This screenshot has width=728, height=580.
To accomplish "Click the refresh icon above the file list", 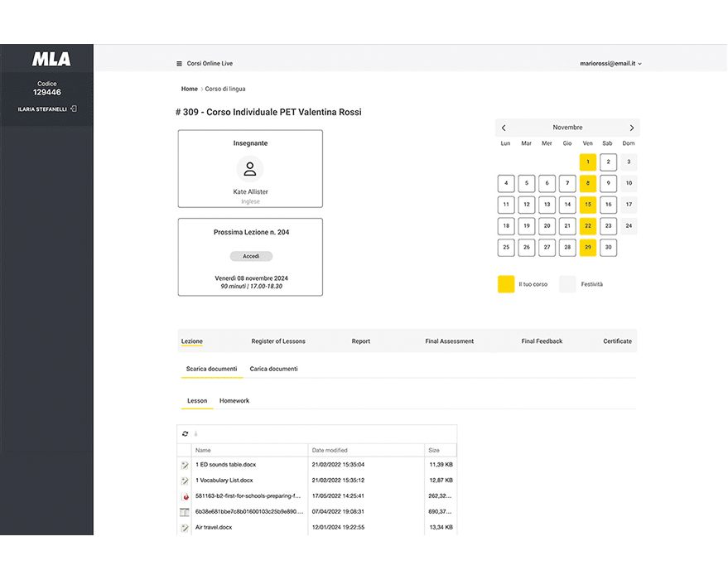I will click(186, 433).
